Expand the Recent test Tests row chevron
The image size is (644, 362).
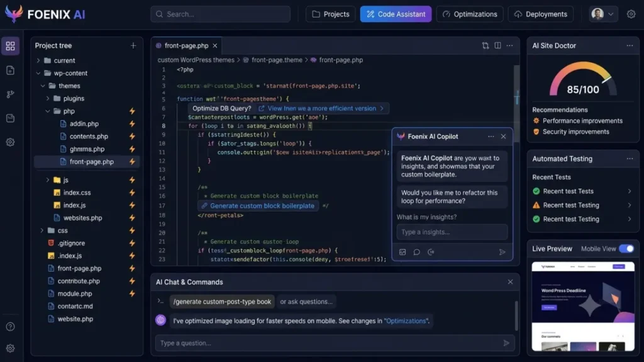pyautogui.click(x=629, y=191)
